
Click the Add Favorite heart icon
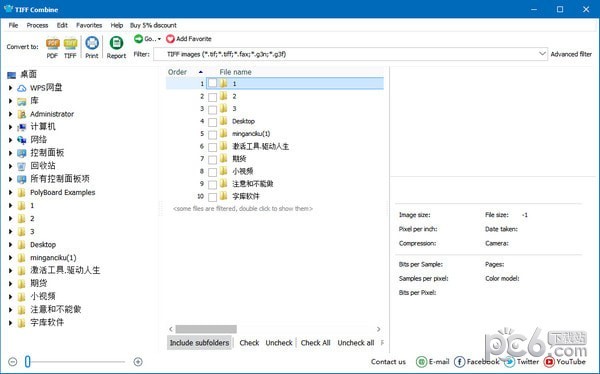(x=170, y=39)
